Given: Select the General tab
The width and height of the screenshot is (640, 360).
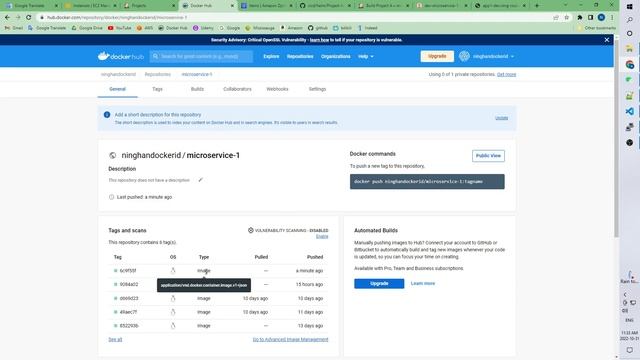Looking at the screenshot, I should 118,89.
